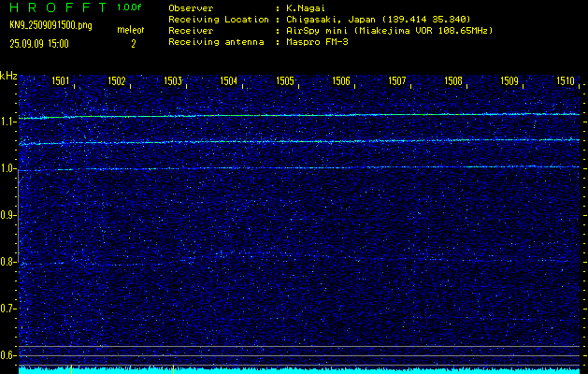This screenshot has height=374, width=588.
Task: Click the 1503 time marker
Action: [x=173, y=80]
